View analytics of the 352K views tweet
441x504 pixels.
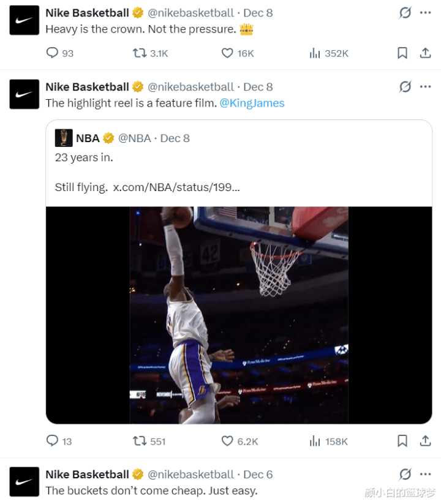pyautogui.click(x=315, y=53)
